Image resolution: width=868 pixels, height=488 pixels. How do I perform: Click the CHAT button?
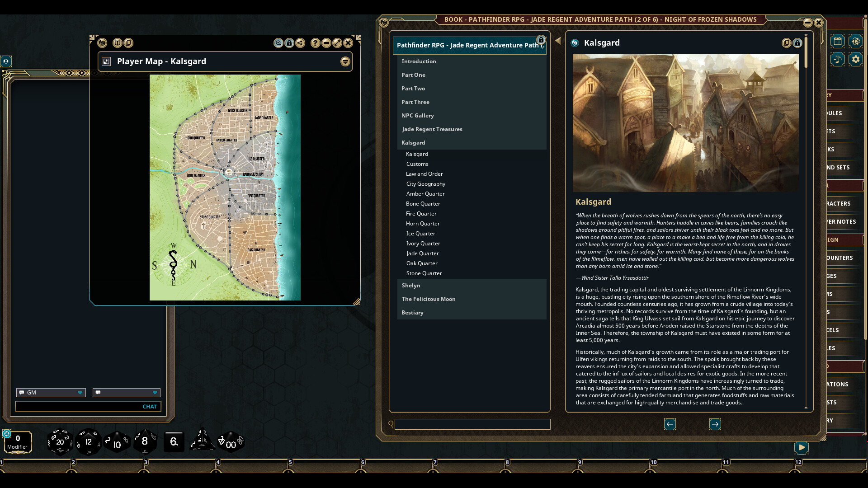point(150,406)
